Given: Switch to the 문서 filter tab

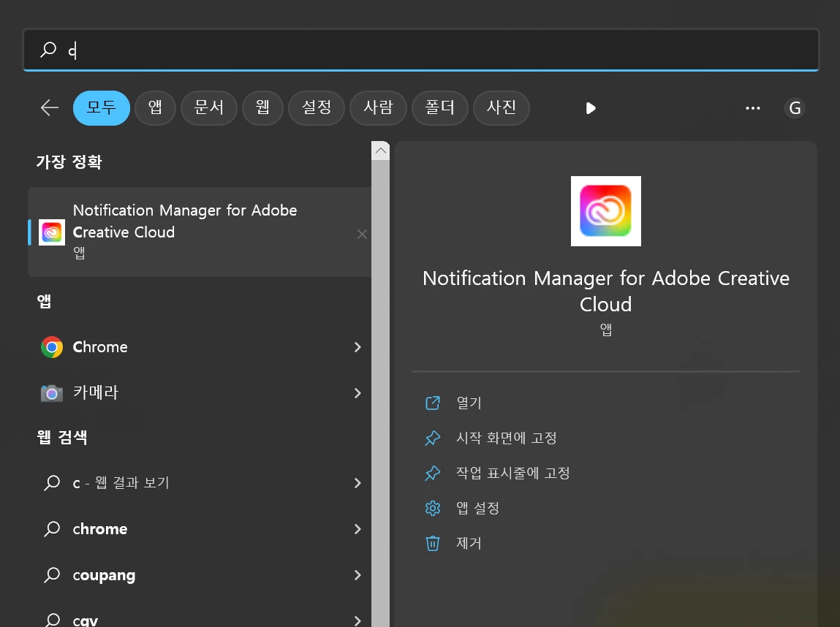Looking at the screenshot, I should tap(209, 107).
